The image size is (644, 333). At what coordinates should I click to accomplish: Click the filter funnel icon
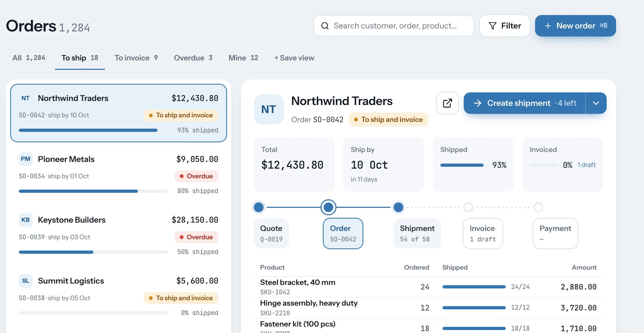492,26
